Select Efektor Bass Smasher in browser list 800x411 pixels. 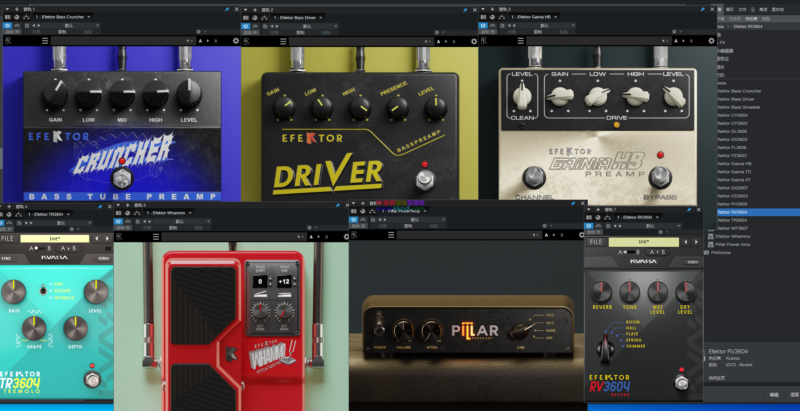pyautogui.click(x=738, y=107)
